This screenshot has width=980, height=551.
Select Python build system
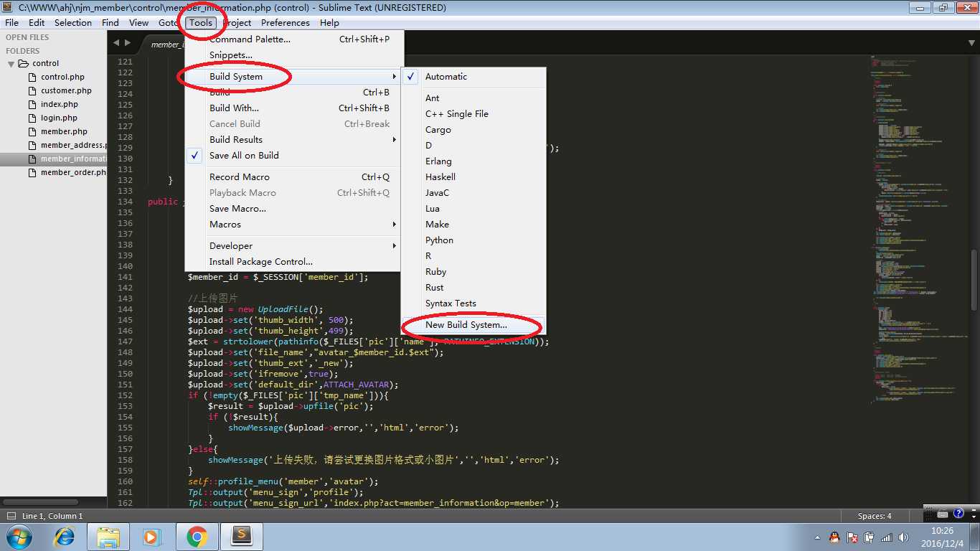(473, 240)
